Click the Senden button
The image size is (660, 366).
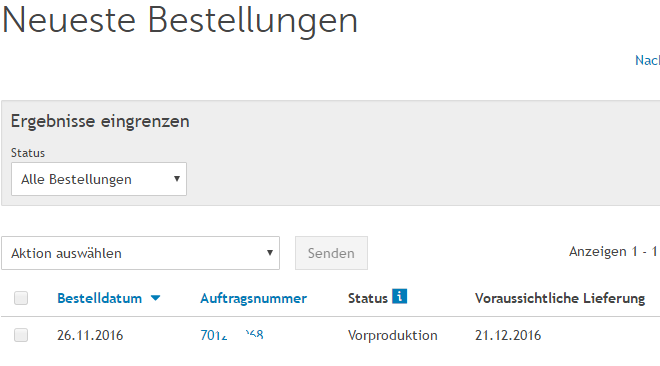click(x=331, y=253)
